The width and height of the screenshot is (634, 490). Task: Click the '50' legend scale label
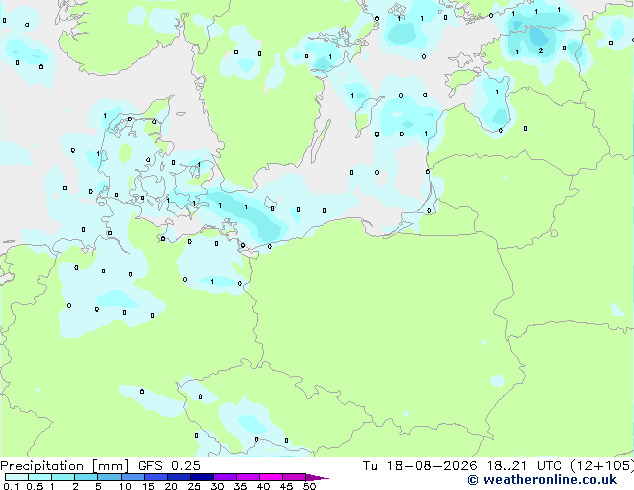click(309, 486)
